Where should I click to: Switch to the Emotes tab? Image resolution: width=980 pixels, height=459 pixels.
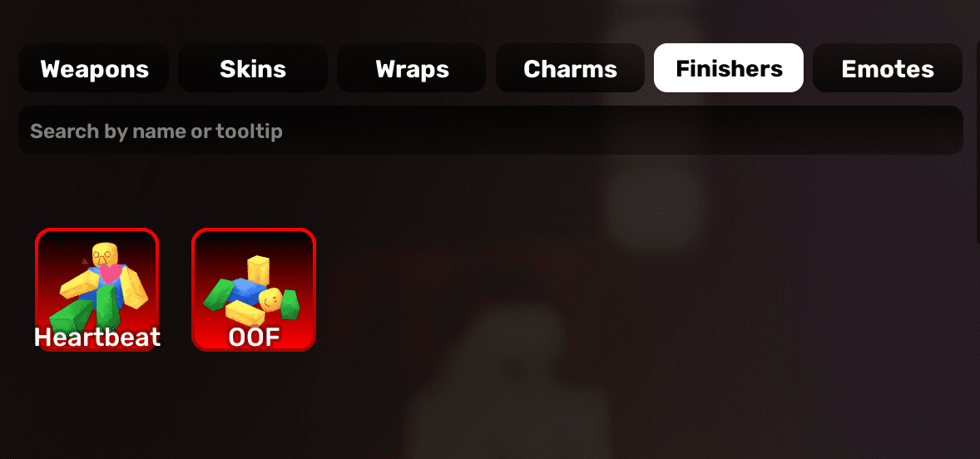coord(888,68)
